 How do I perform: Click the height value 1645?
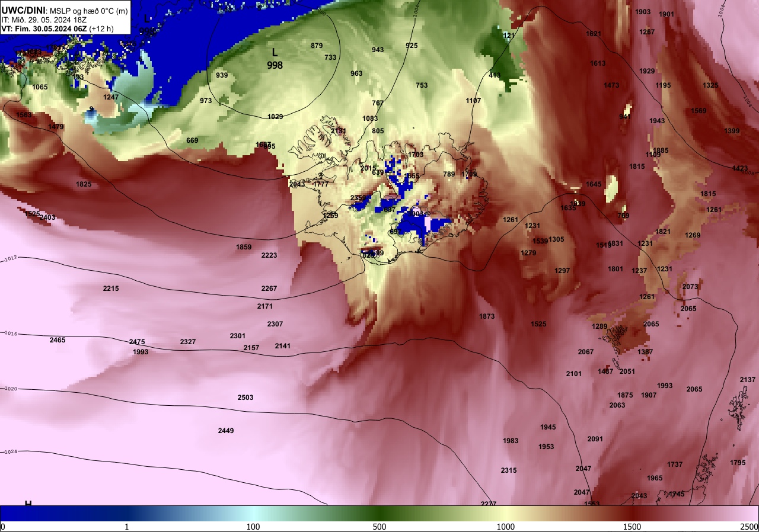594,184
